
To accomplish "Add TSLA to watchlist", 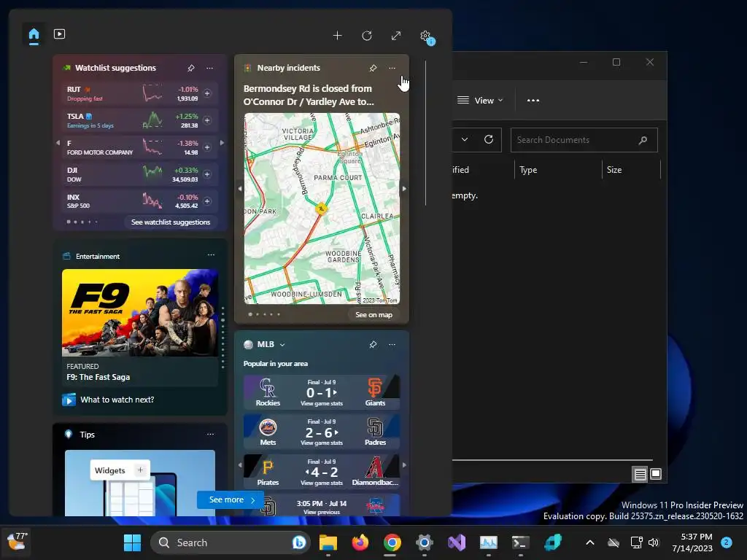I will [207, 120].
